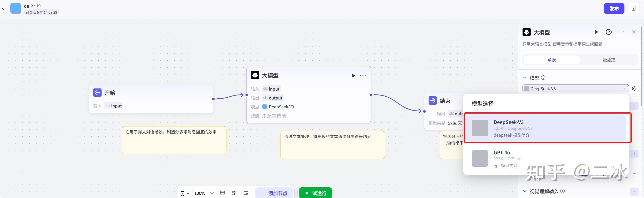
Task: Switch to 批处理 mode
Action: pyautogui.click(x=609, y=60)
